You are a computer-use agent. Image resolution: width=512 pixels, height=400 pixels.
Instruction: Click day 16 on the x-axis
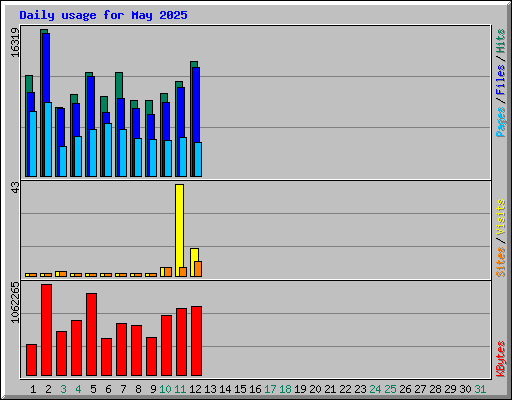pyautogui.click(x=255, y=389)
